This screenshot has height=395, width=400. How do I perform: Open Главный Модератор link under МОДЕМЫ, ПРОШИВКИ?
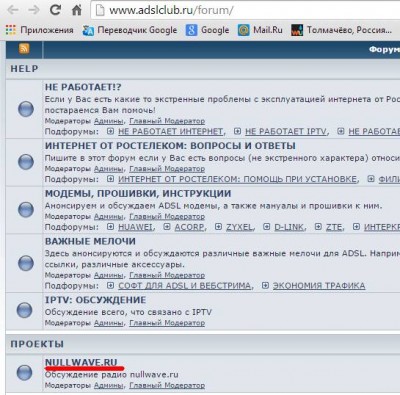[167, 216]
